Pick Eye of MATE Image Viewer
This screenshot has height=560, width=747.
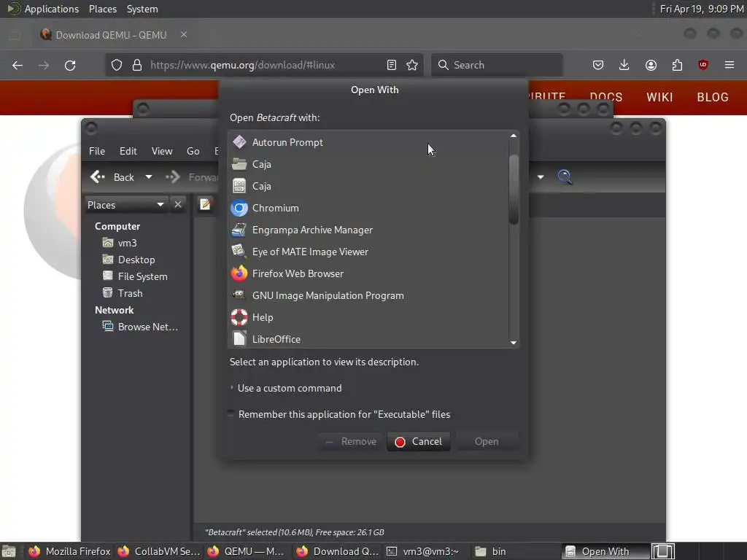click(368, 252)
